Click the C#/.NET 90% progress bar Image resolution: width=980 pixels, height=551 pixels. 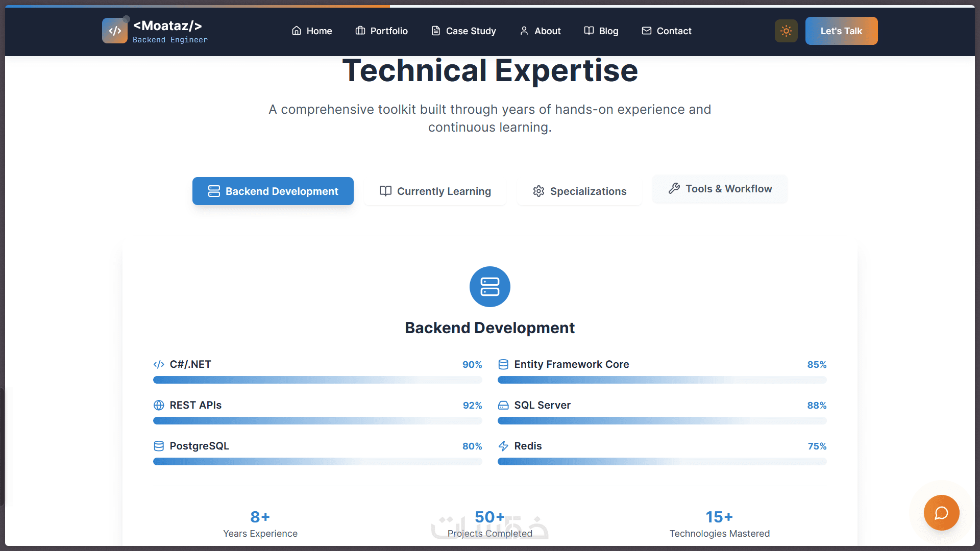coord(317,380)
